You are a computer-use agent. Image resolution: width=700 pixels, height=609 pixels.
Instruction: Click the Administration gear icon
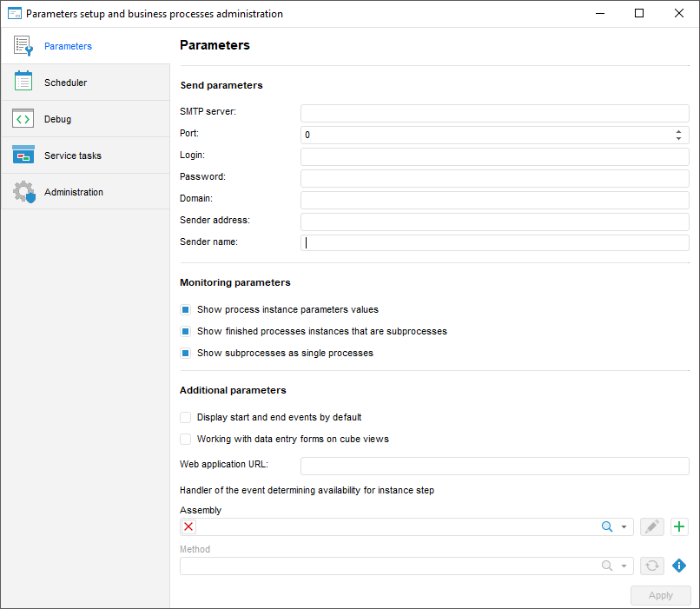tap(23, 192)
